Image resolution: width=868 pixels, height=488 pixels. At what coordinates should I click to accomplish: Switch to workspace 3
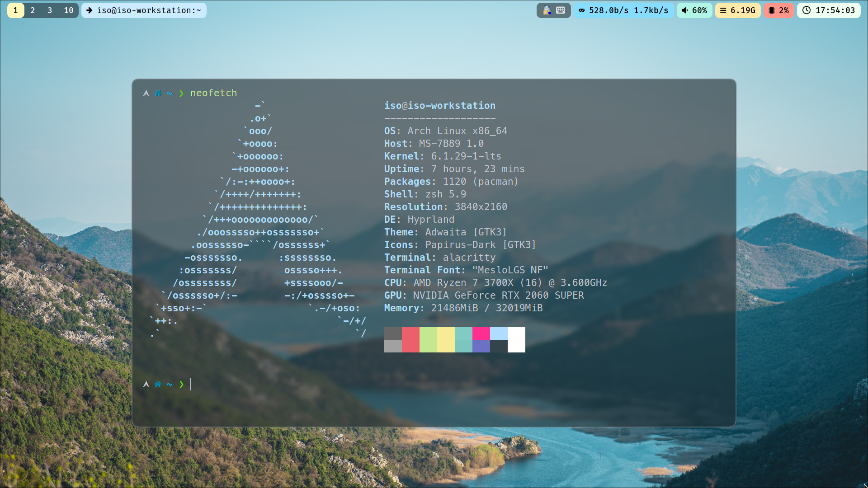click(x=50, y=10)
